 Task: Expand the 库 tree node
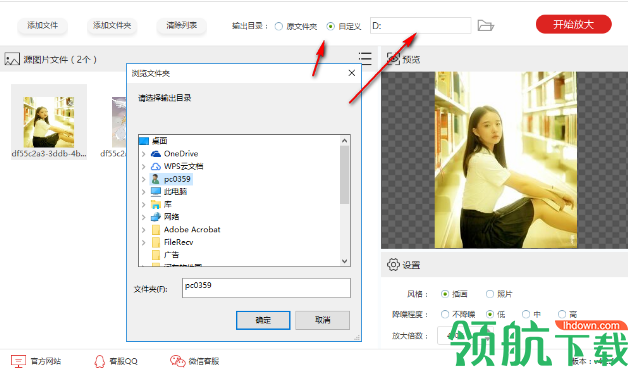point(143,204)
